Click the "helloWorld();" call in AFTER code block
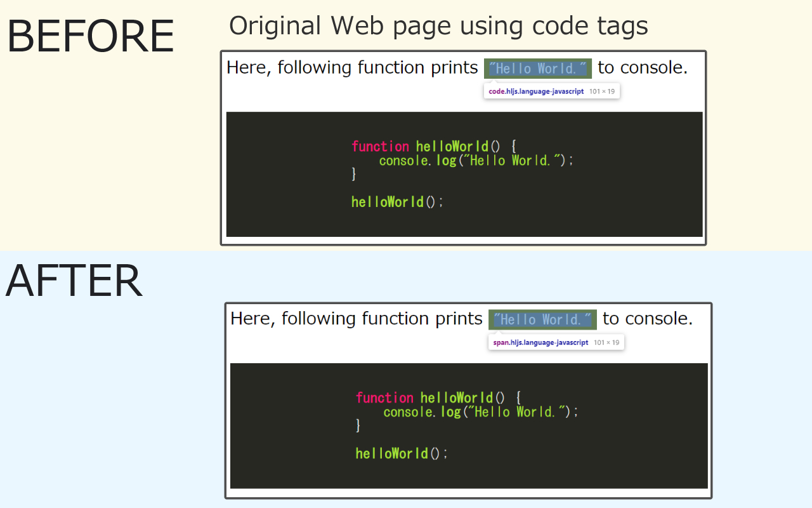The width and height of the screenshot is (812, 508). 402,453
